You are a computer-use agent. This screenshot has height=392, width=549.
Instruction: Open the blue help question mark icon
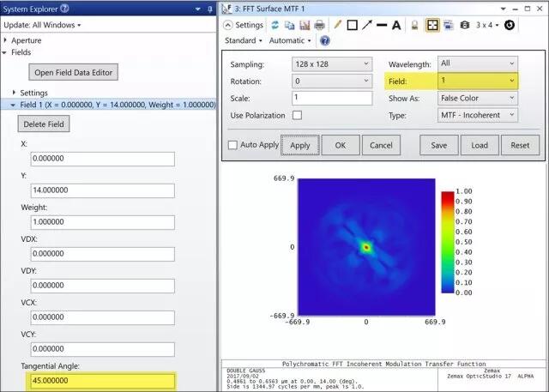pyautogui.click(x=325, y=40)
